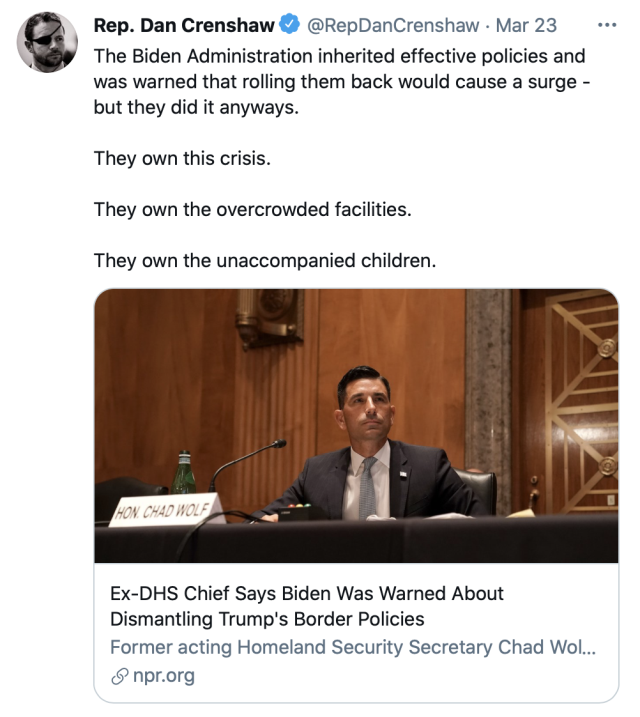
Task: Click the Chad Wolf article photo
Action: click(356, 426)
